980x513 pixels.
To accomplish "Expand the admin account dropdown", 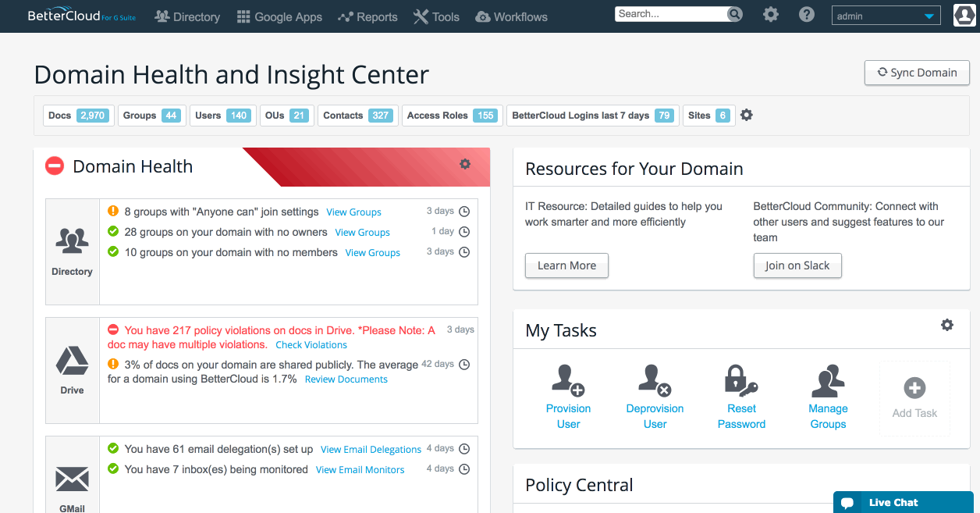I will [886, 16].
